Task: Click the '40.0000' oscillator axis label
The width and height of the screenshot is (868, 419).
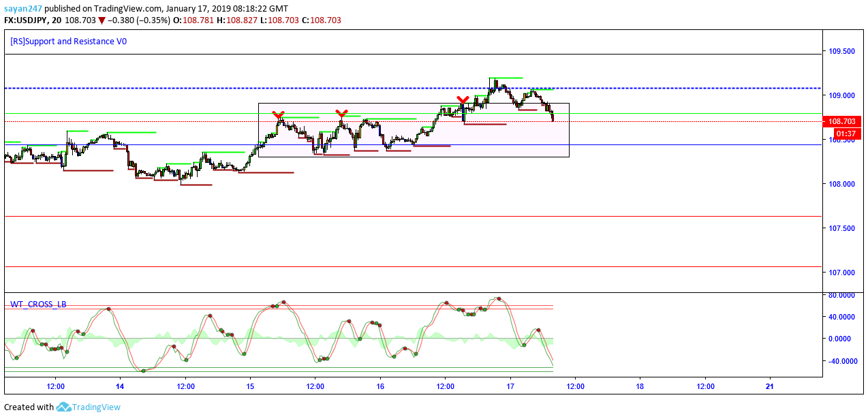Action: click(x=841, y=317)
